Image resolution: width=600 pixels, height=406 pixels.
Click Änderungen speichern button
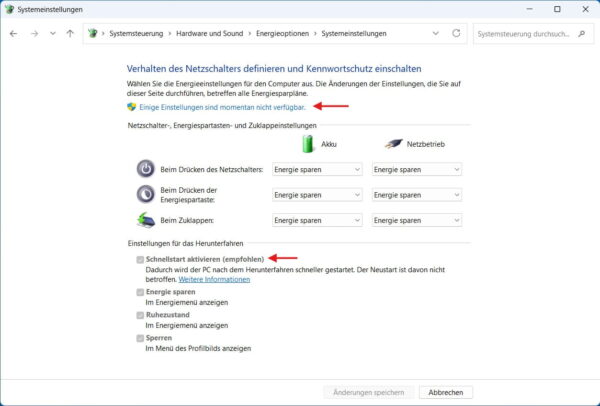click(368, 392)
